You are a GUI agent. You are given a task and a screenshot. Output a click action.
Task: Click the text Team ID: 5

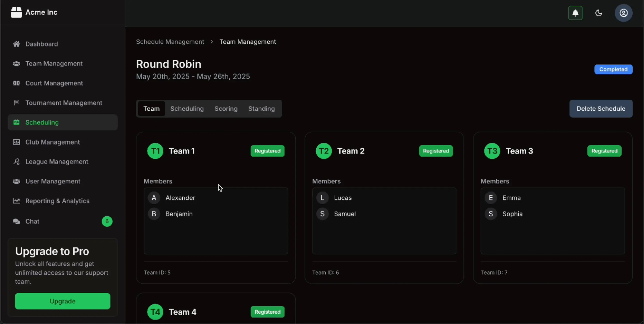pyautogui.click(x=157, y=272)
